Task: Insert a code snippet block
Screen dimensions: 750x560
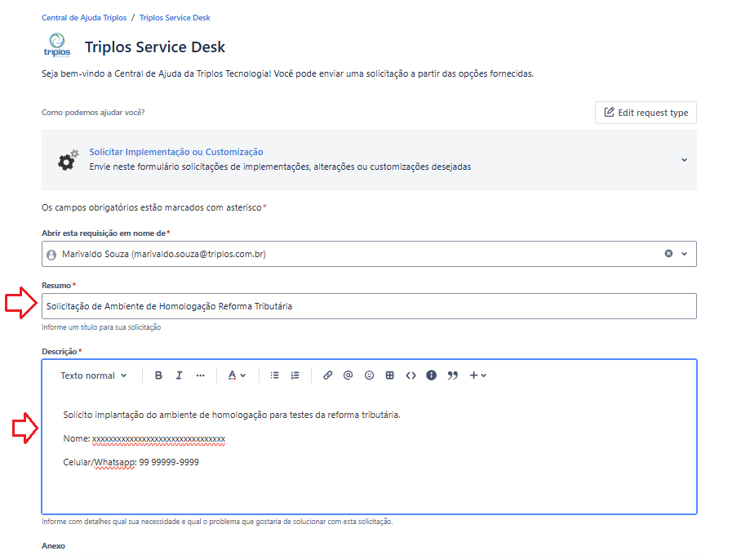Action: tap(411, 376)
